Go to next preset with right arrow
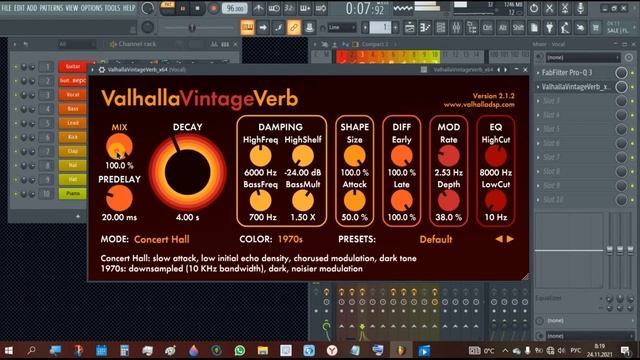Viewport: 640px width, 360px height. pos(510,239)
